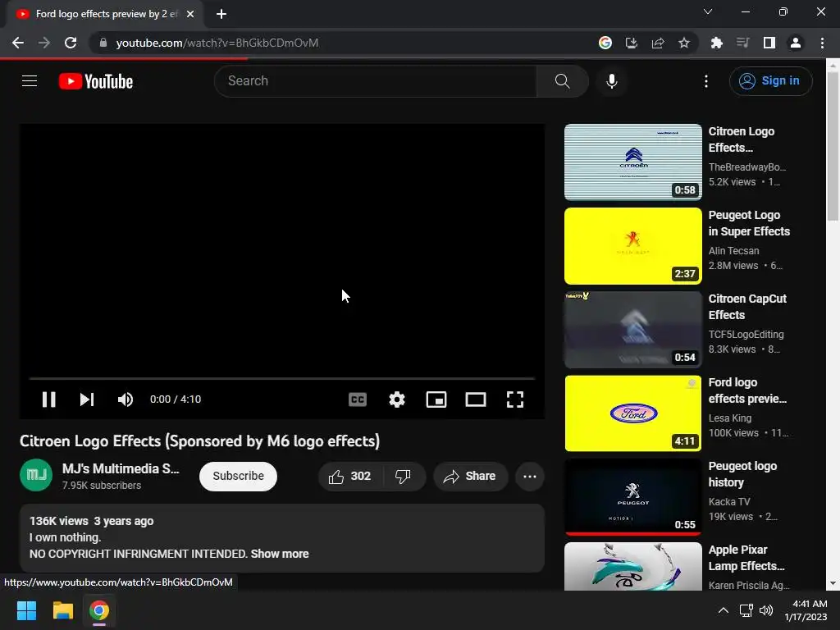Screen dimensions: 840x630
Task: Bookmark this tab with star
Action: pos(683,43)
